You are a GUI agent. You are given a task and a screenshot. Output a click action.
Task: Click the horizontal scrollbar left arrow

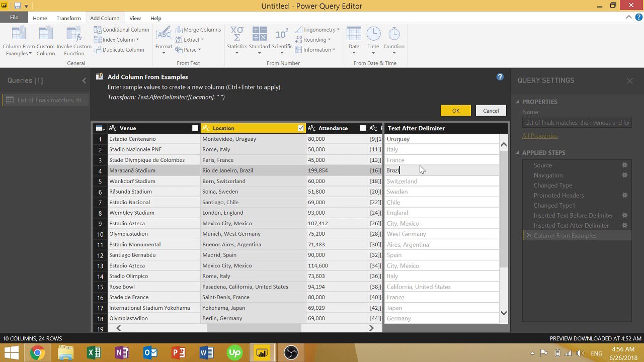point(119,328)
